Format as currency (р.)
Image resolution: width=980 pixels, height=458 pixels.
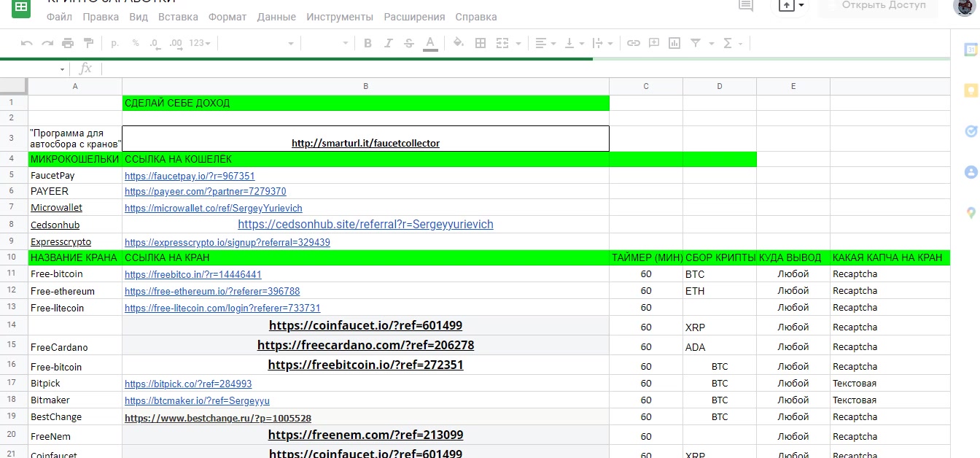[x=115, y=44]
